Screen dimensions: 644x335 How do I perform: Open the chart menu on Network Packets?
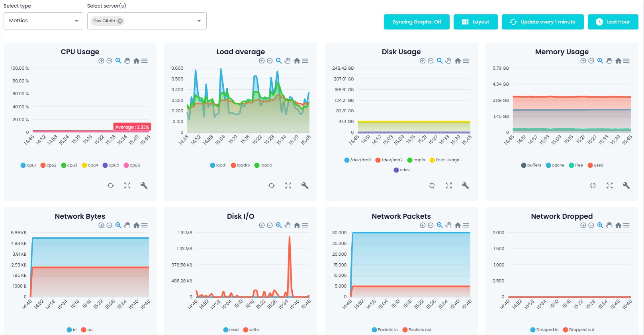(466, 225)
